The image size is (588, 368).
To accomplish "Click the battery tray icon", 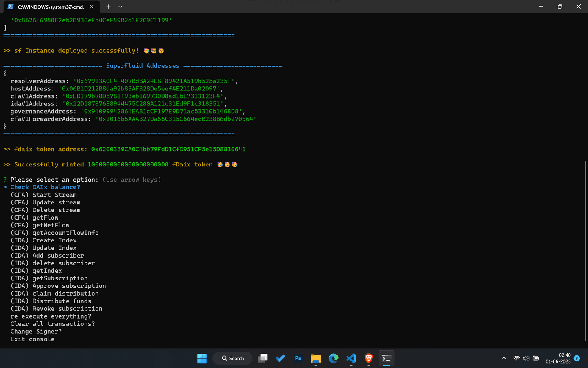I will click(536, 359).
